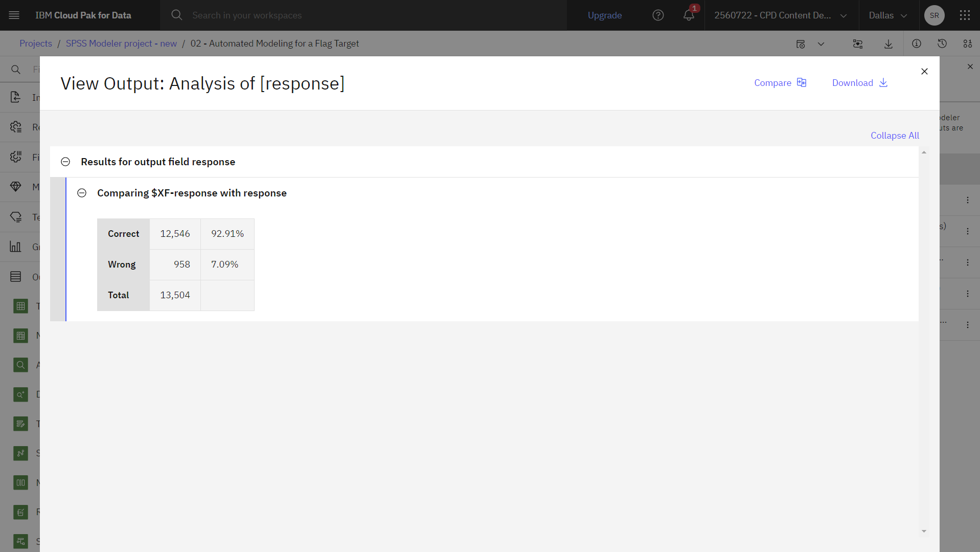Click the Upgrade link
Image resolution: width=980 pixels, height=552 pixels.
(x=605, y=15)
